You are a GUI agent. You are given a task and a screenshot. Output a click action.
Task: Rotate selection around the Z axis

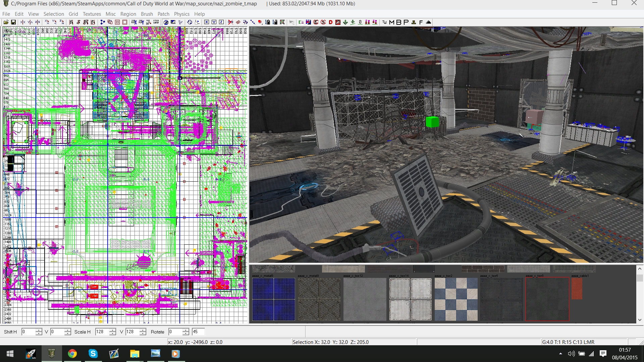pos(62,22)
